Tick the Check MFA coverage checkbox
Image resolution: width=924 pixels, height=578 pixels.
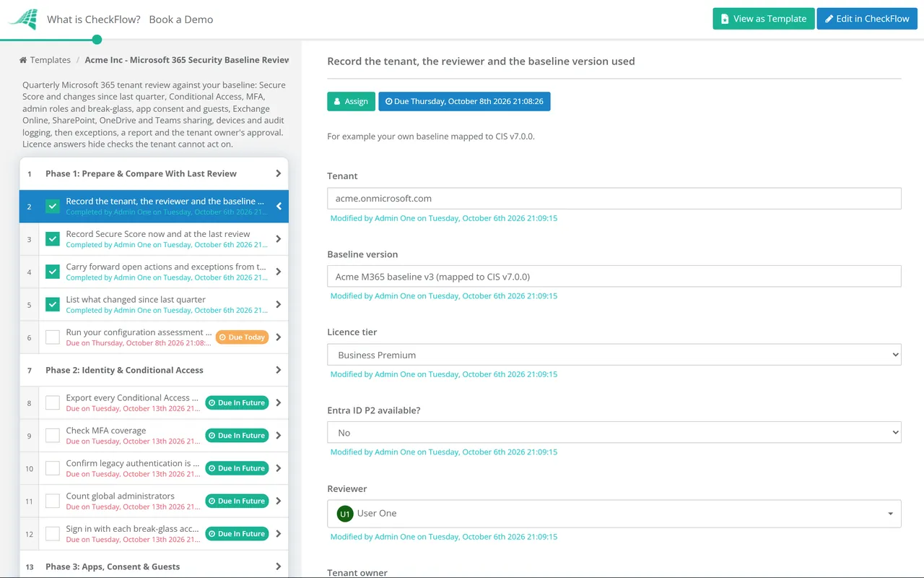pos(53,436)
